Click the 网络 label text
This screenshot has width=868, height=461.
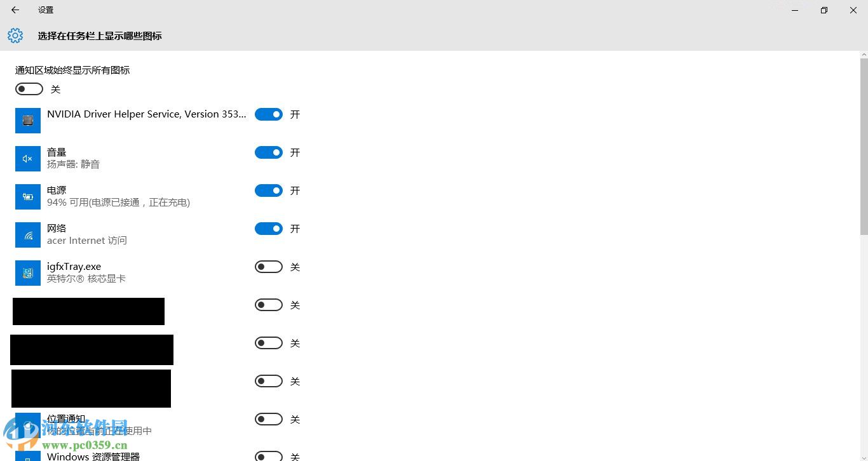tap(57, 229)
